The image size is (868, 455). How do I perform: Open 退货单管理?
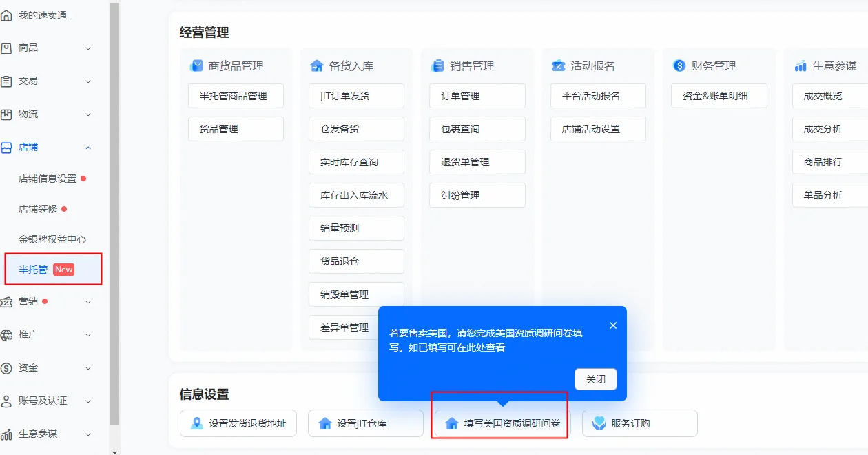(x=477, y=162)
